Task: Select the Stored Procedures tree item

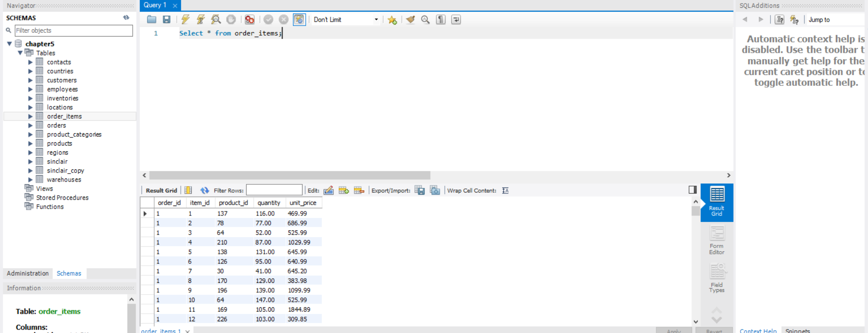Action: tap(62, 197)
